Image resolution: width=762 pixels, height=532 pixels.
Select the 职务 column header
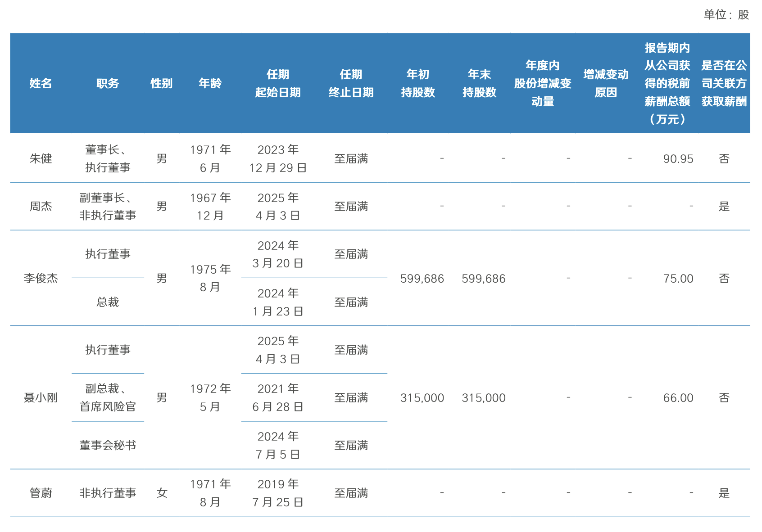pyautogui.click(x=108, y=83)
